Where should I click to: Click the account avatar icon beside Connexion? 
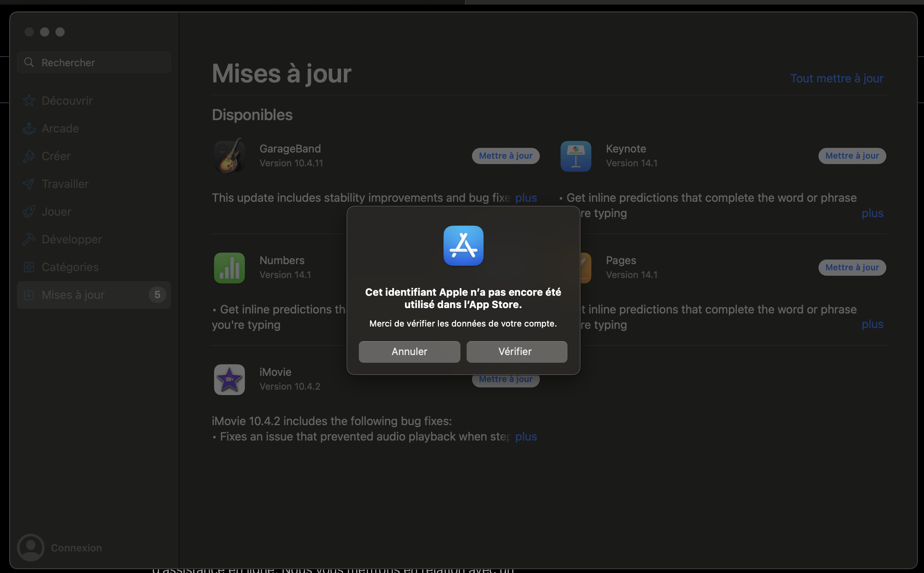coord(31,547)
